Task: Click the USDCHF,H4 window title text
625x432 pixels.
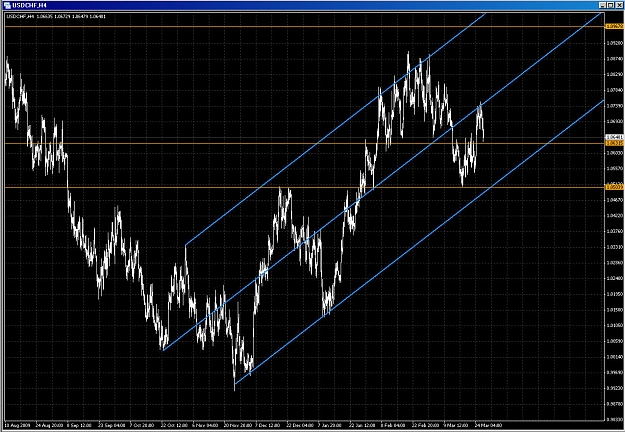Action: click(x=29, y=5)
